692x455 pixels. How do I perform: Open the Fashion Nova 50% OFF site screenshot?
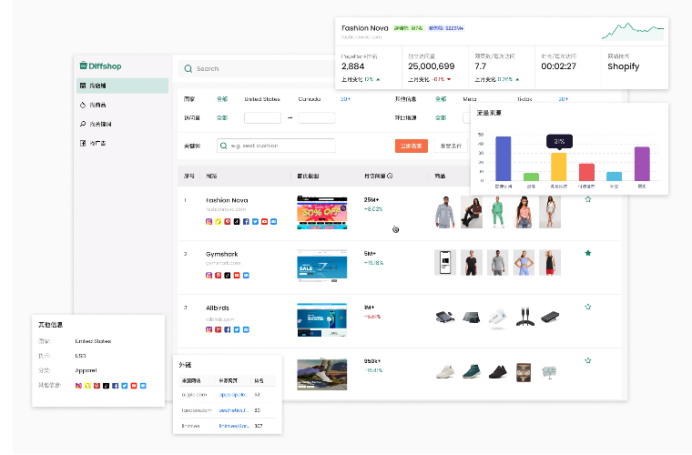322,212
